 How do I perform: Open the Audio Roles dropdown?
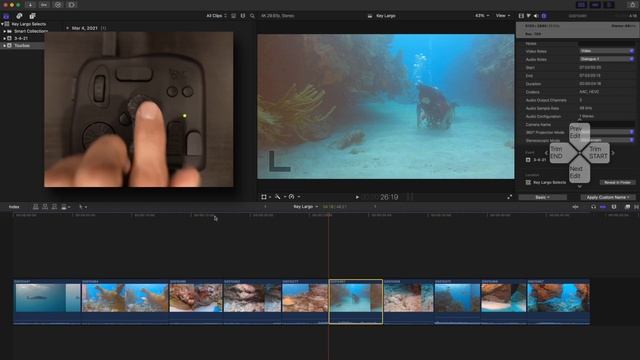[607, 59]
